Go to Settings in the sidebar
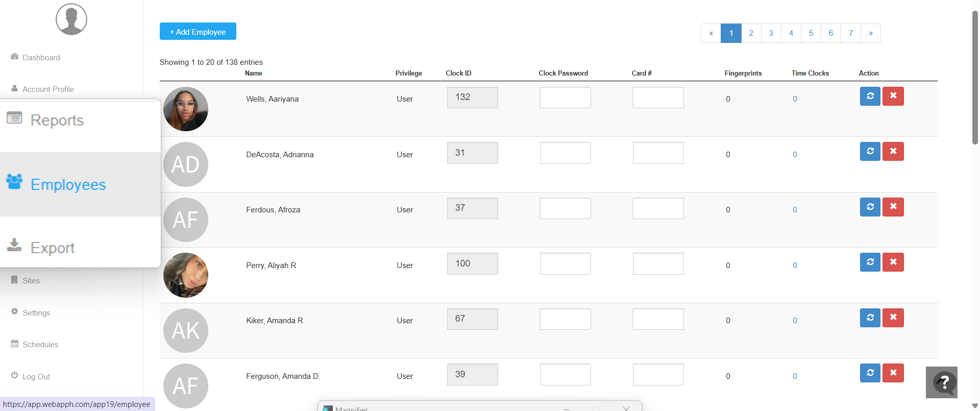The width and height of the screenshot is (980, 411). point(36,313)
